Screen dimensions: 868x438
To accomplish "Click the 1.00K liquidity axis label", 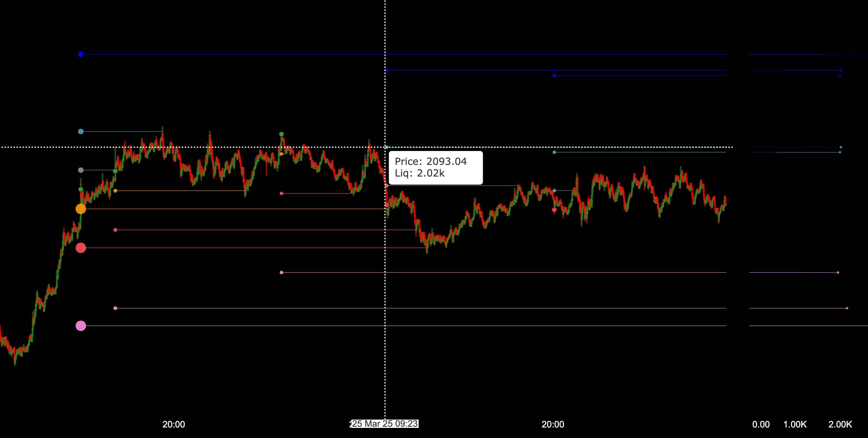I will 795,424.
